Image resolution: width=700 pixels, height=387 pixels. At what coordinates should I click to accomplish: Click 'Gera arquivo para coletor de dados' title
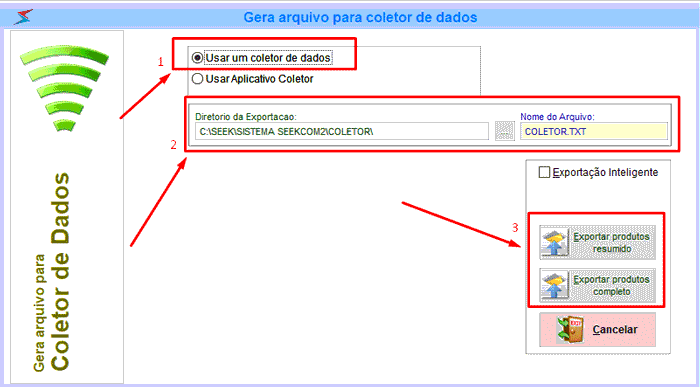point(360,17)
